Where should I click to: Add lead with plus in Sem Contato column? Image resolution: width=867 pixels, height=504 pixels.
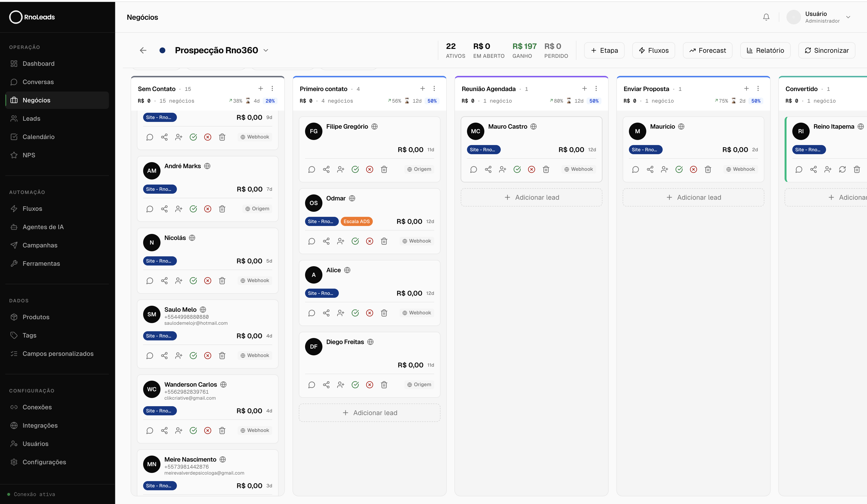click(x=261, y=88)
